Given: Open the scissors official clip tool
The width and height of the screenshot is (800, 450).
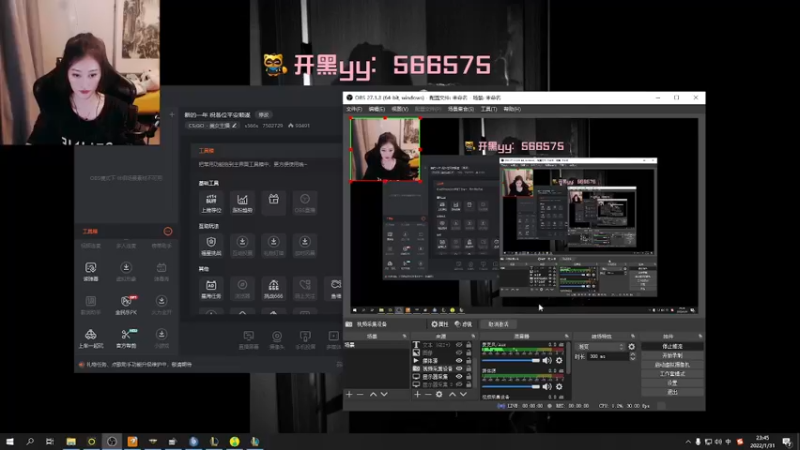Looking at the screenshot, I should click(x=127, y=338).
